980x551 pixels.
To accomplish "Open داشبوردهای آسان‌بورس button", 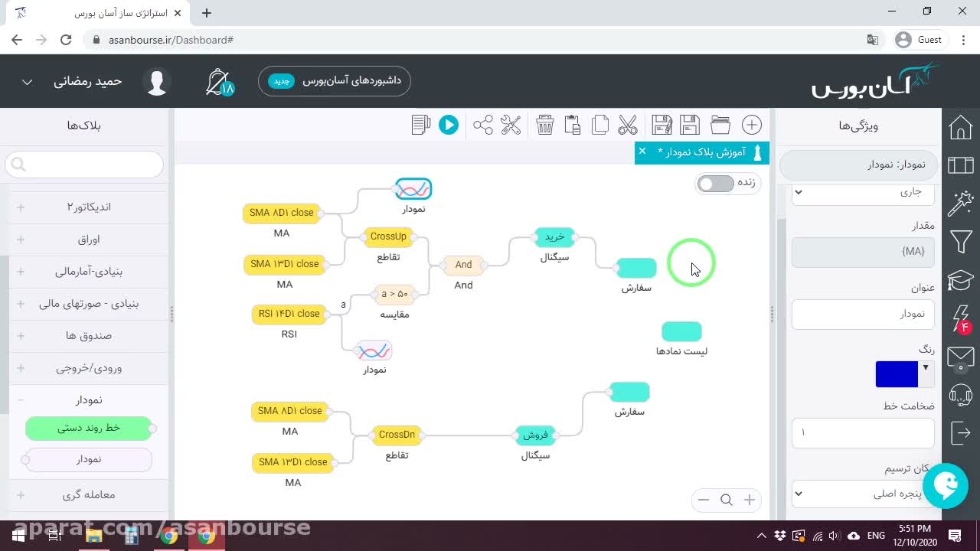I will point(335,81).
